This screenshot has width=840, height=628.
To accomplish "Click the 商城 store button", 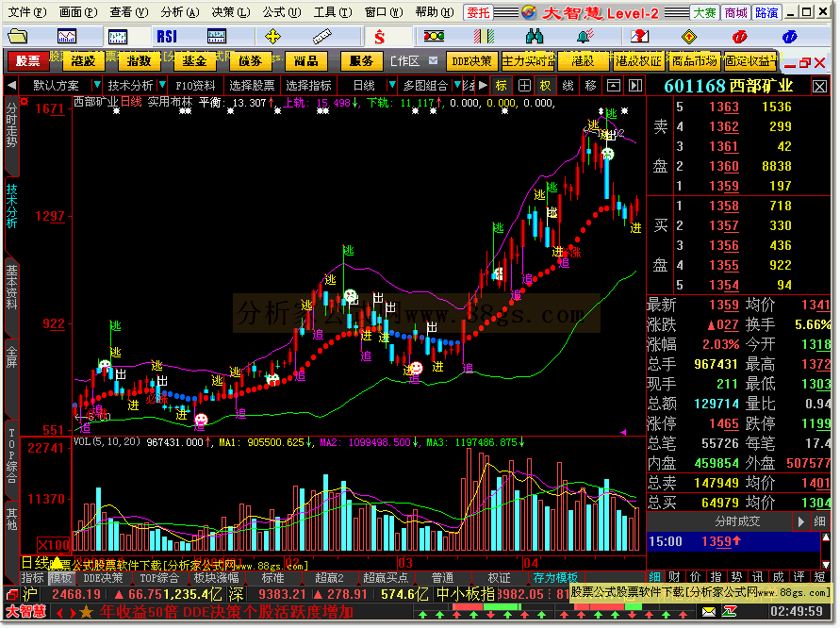I will [x=735, y=12].
